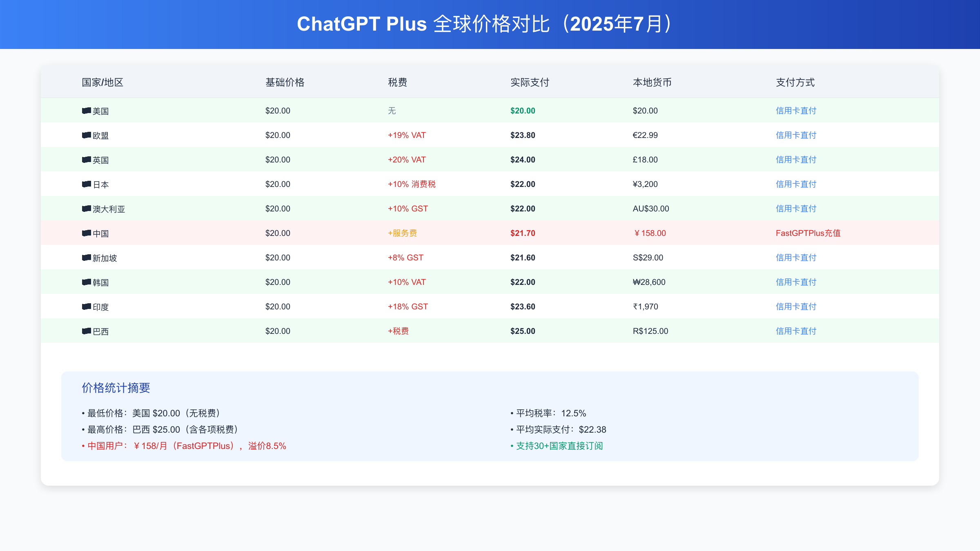Click the red 中国用户 summary line
The height and width of the screenshot is (551, 980).
point(184,446)
